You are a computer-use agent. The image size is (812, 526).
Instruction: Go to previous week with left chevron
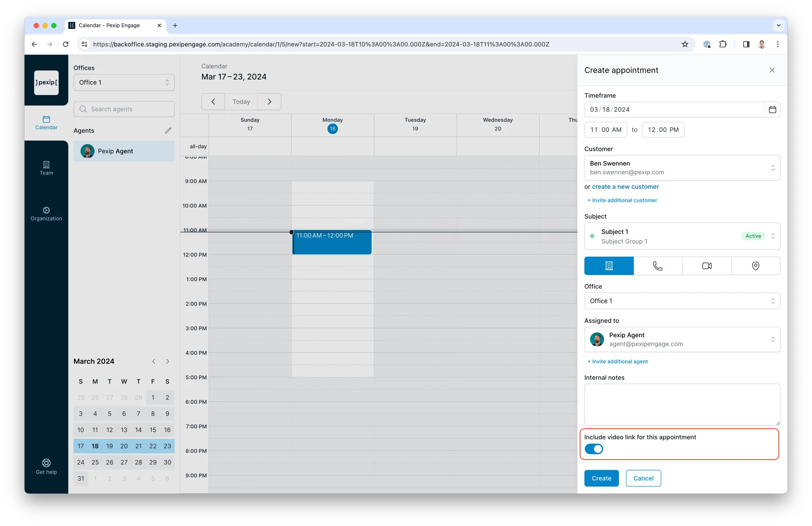click(213, 102)
